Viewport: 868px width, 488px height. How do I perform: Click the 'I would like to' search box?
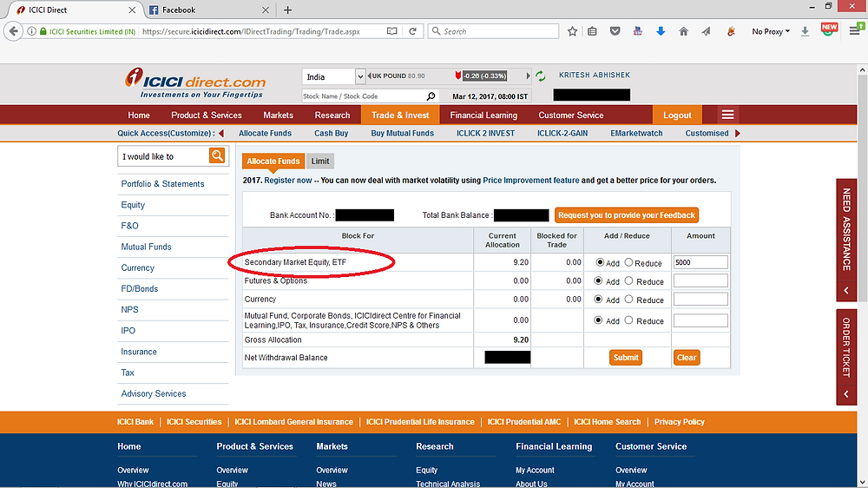click(x=163, y=156)
